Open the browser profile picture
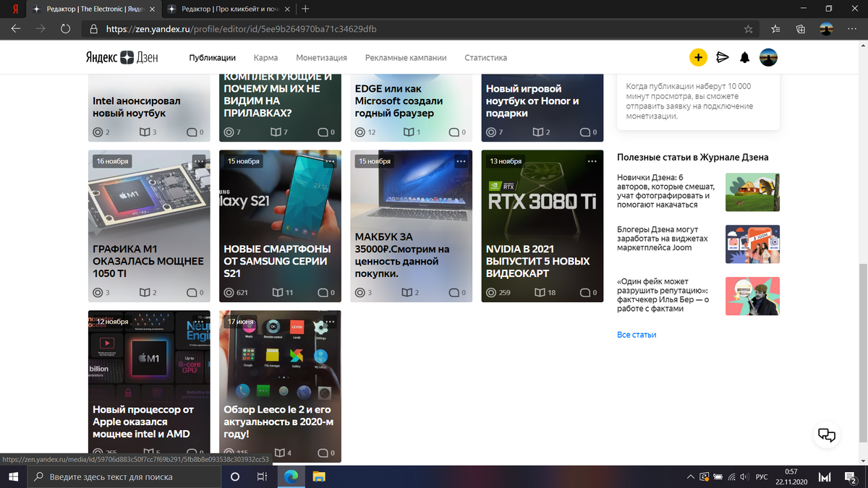The image size is (868, 488). click(x=826, y=29)
